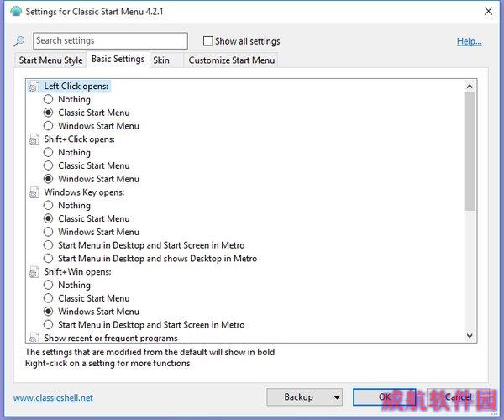Click the Cancel button
504x420 pixels.
459,397
